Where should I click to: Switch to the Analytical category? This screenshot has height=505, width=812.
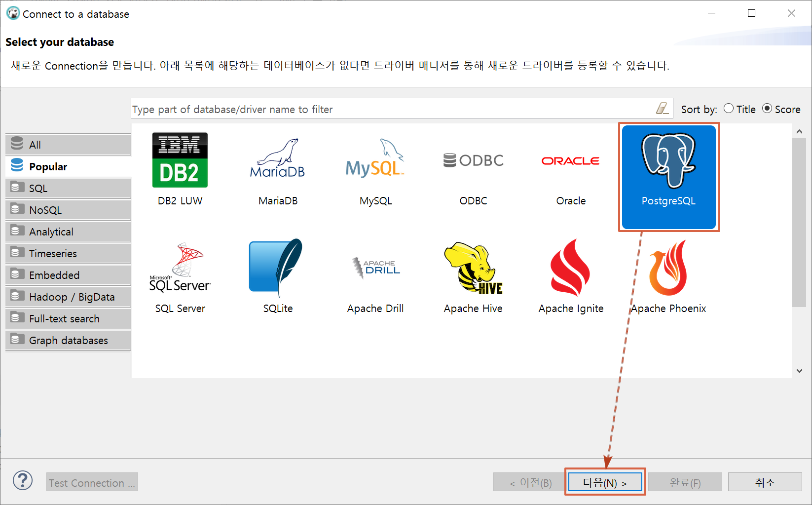click(68, 232)
